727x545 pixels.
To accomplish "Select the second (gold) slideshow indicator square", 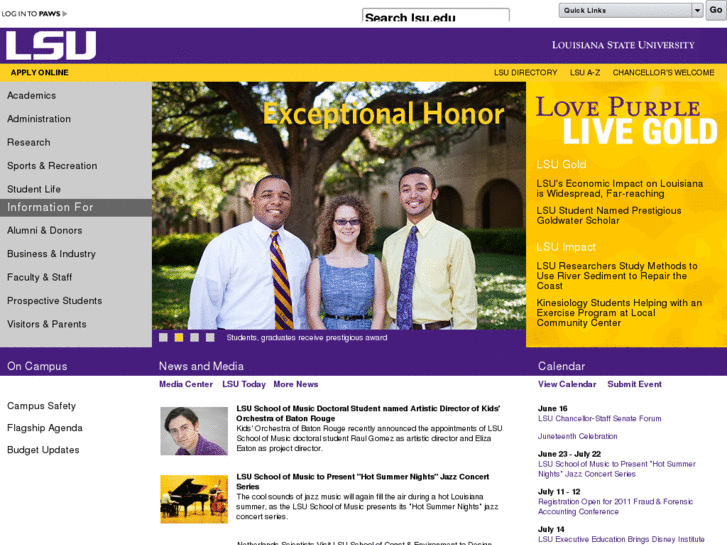I will [179, 337].
